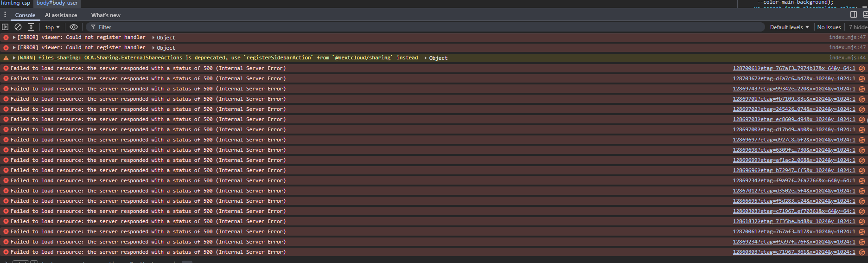Open the AI assistance tab
Screen dimensions: 868x263
(61, 15)
